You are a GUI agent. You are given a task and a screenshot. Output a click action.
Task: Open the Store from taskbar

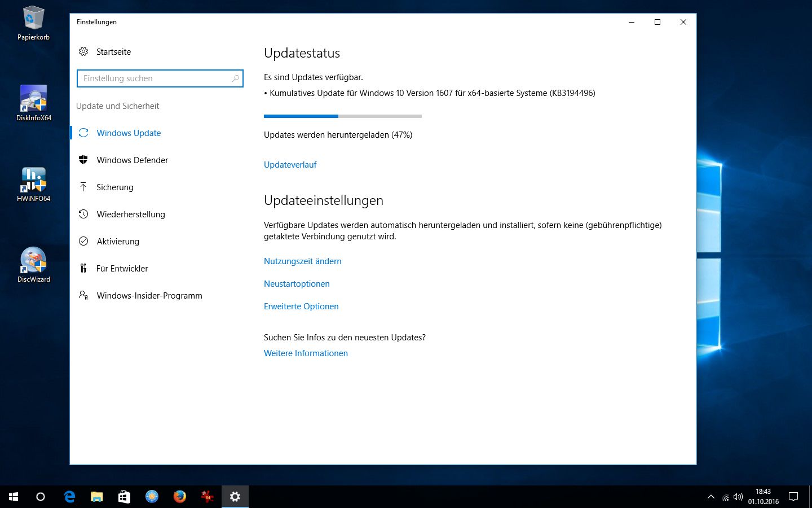tap(125, 497)
